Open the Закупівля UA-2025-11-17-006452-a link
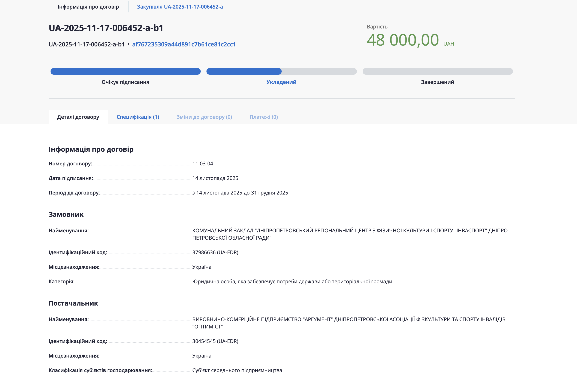The height and width of the screenshot is (392, 577). coord(180,7)
